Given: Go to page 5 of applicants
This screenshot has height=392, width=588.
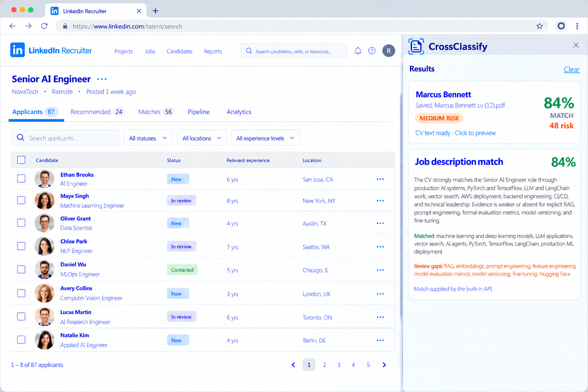Looking at the screenshot, I should click(x=368, y=365).
